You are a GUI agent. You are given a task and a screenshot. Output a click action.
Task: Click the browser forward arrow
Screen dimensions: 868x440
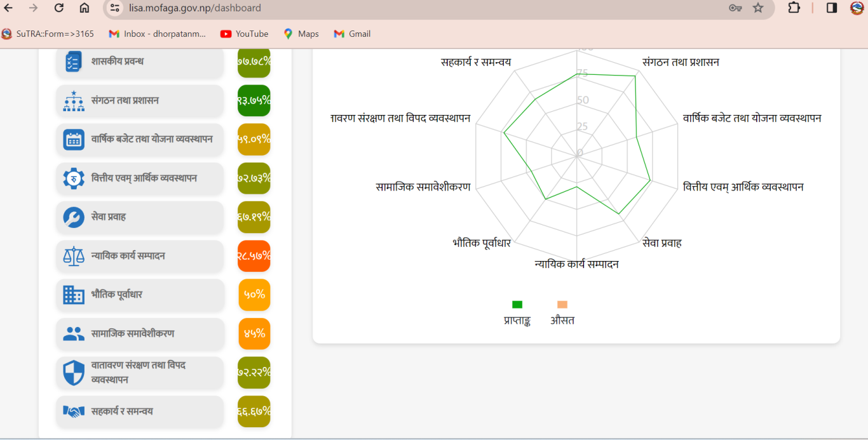pyautogui.click(x=33, y=8)
